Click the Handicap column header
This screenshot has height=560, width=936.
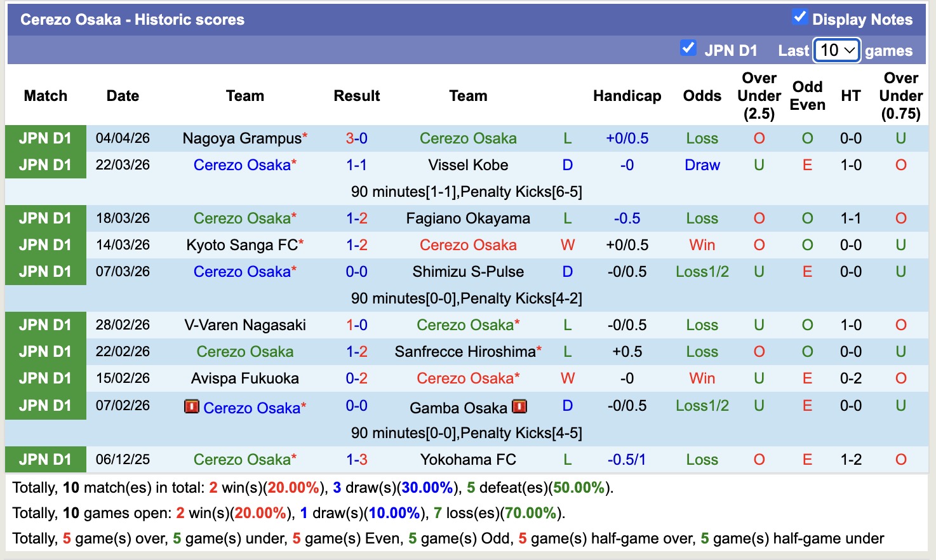tap(627, 96)
